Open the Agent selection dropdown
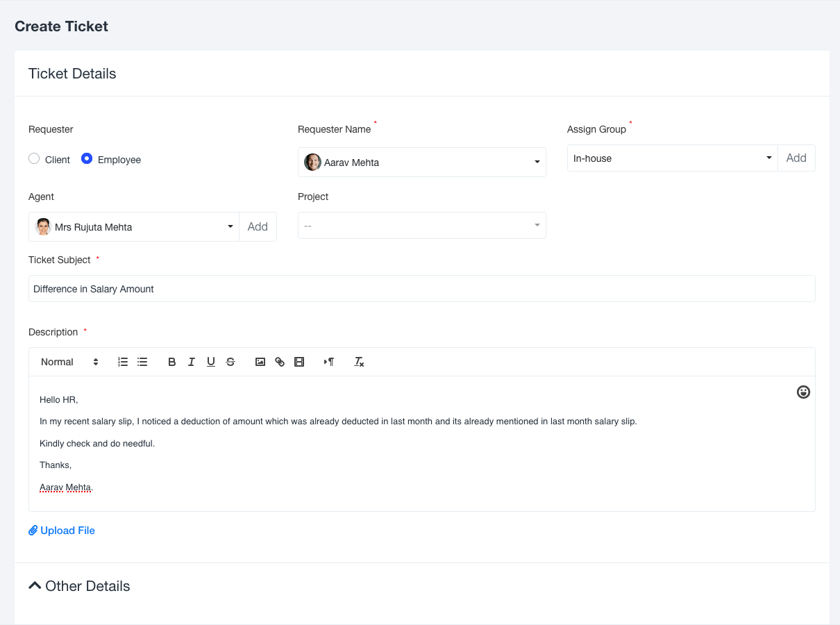Screen dimensions: 840x625 [x=134, y=227]
